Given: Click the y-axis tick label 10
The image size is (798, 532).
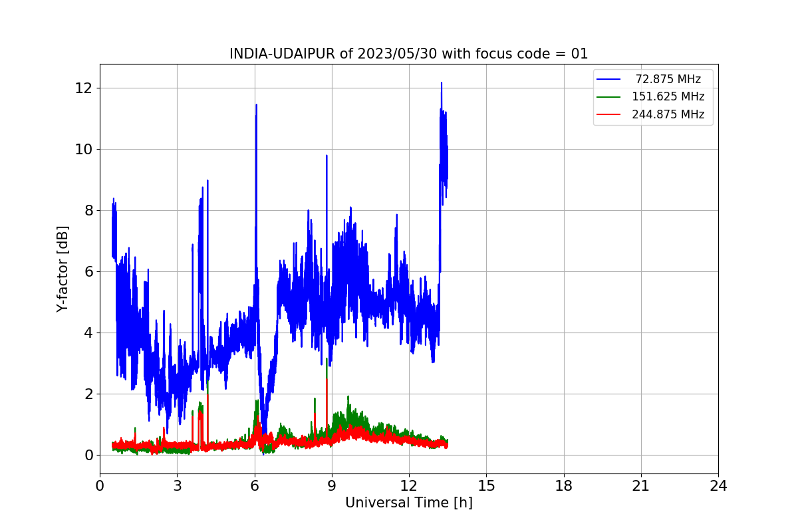Looking at the screenshot, I should 83,149.
